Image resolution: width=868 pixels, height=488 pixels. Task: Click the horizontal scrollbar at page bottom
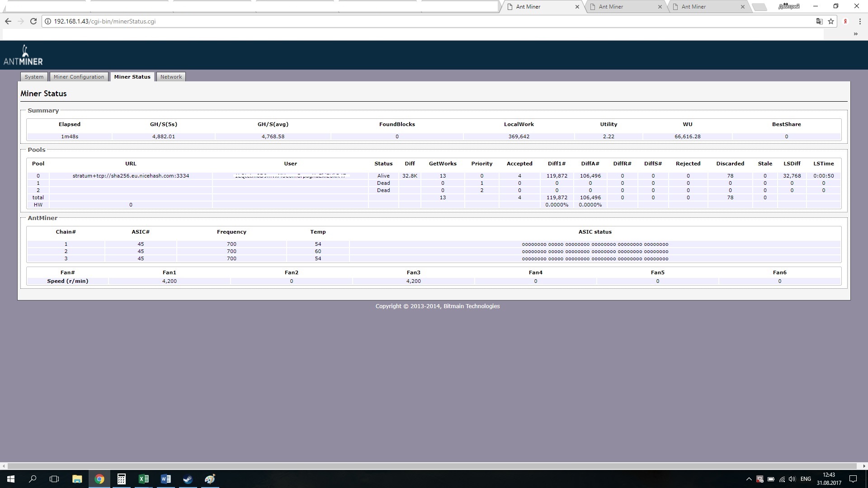click(432, 466)
